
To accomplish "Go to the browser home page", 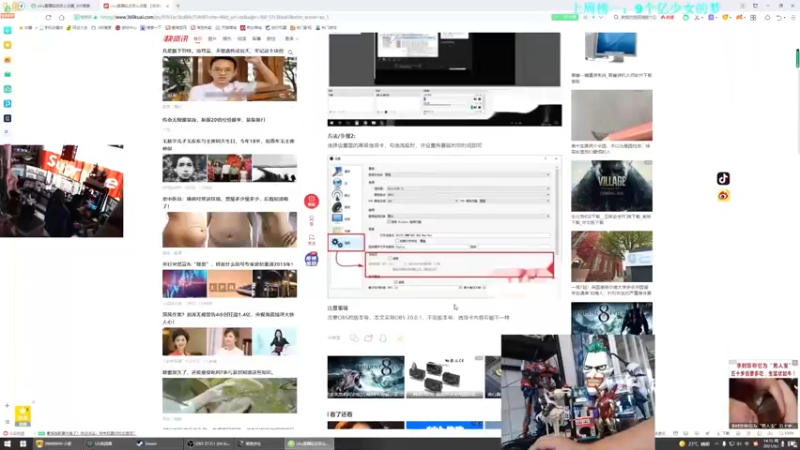I will (61, 17).
